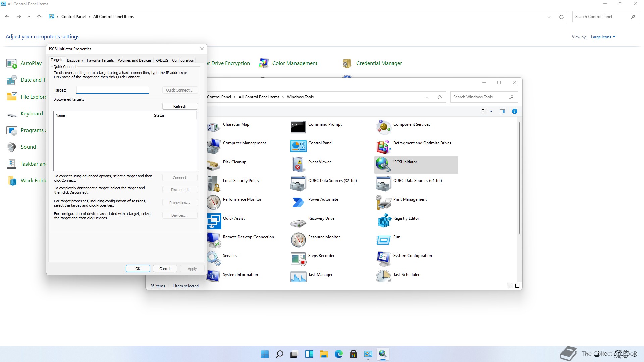The image size is (644, 362).
Task: Switch to the Discovery tab
Action: click(x=75, y=60)
